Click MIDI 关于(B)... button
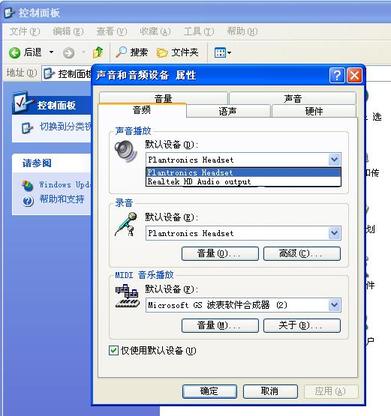 [x=302, y=325]
